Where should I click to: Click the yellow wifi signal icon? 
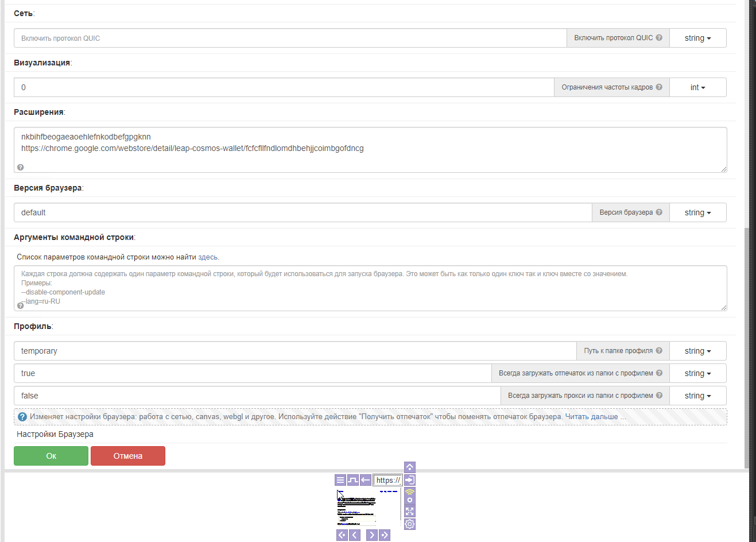409,493
